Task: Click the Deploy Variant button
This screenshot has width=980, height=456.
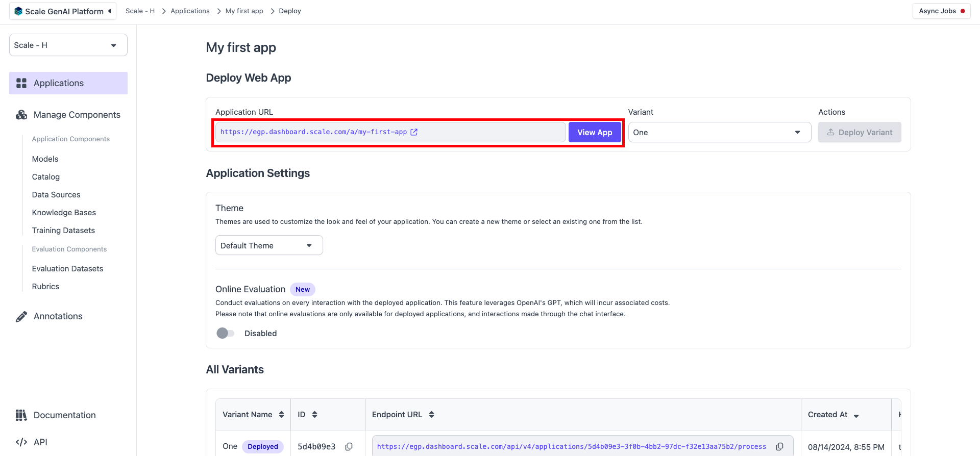Action: point(860,132)
